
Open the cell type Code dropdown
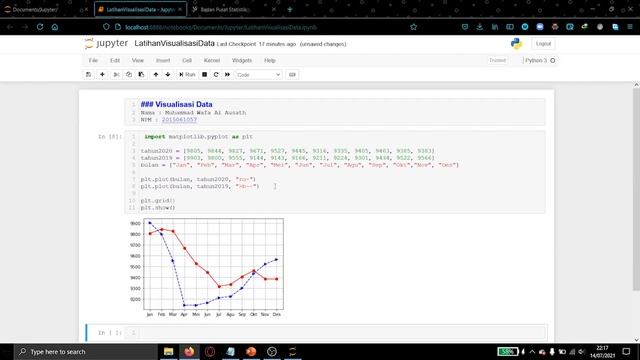(258, 75)
